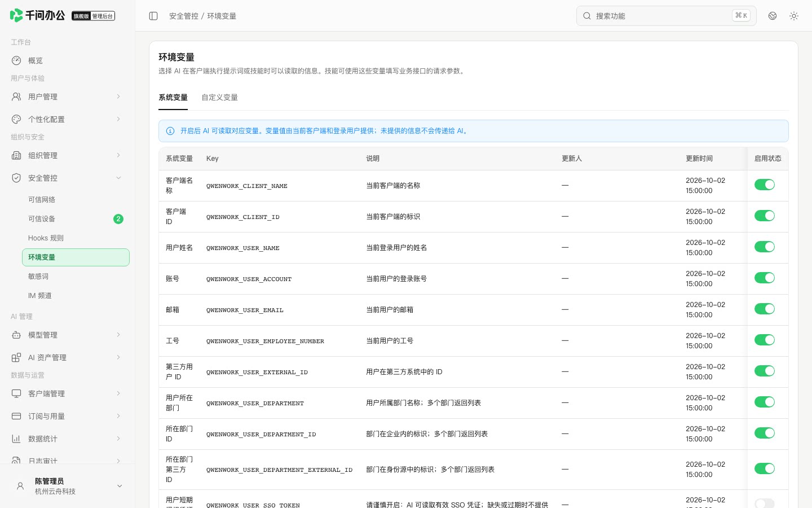The width and height of the screenshot is (812, 508).
Task: Toggle off QWENWORK_CLIENT_ID variable
Action: click(765, 216)
